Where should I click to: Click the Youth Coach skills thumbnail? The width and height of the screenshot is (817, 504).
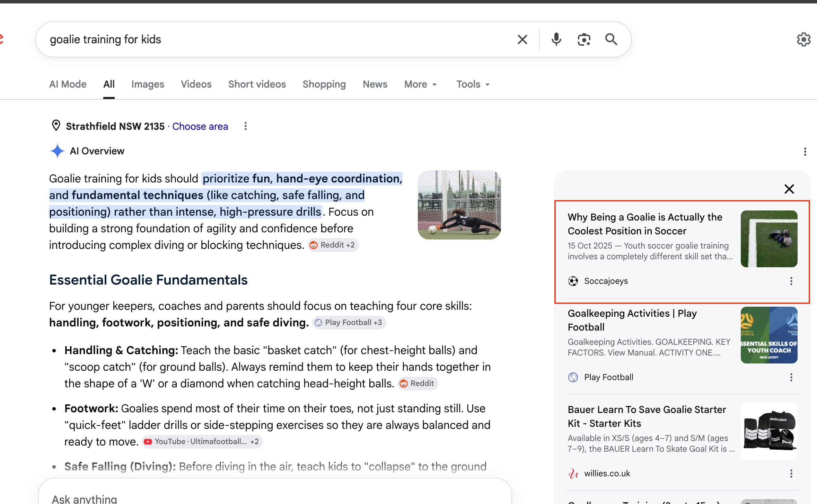pyautogui.click(x=769, y=335)
